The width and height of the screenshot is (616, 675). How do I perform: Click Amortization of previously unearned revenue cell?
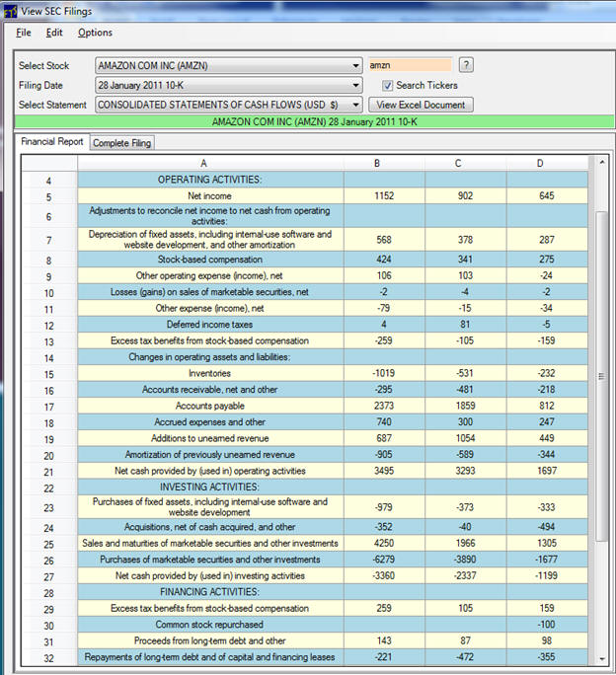point(210,455)
